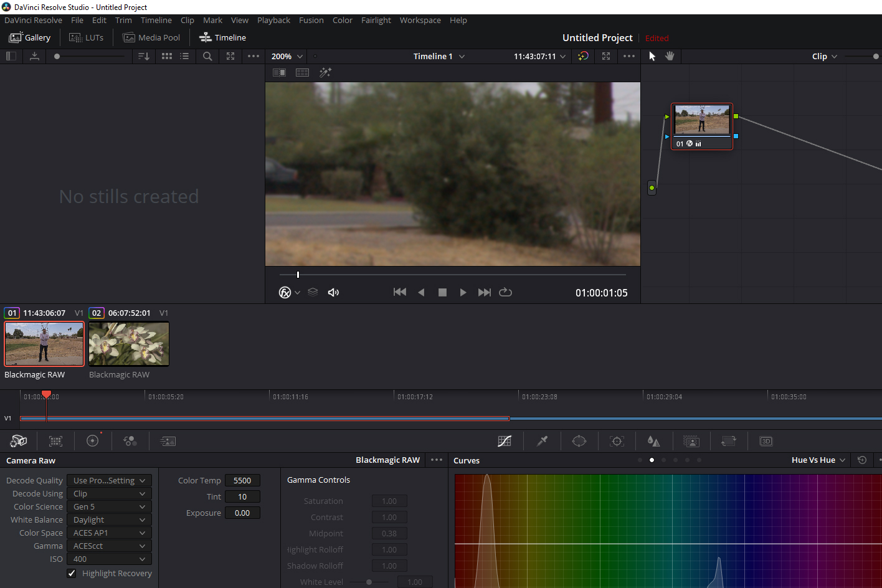
Task: Open gallery options three-dot menu
Action: tap(254, 56)
